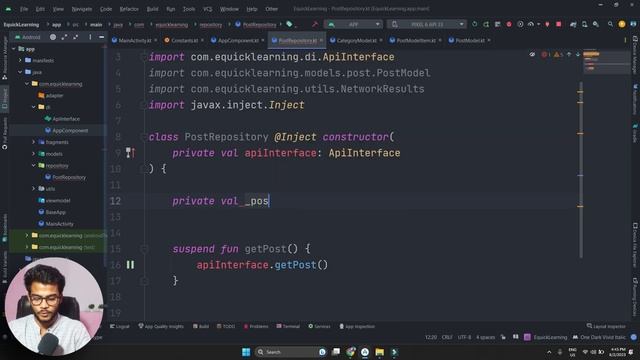Open the Pixel device selector dropdown

(x=427, y=24)
